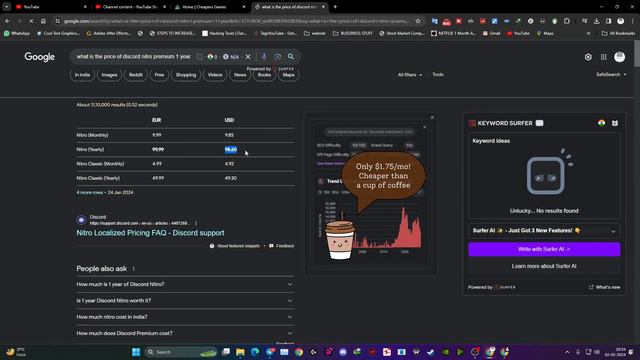Click the taskbar Search box

[181, 352]
